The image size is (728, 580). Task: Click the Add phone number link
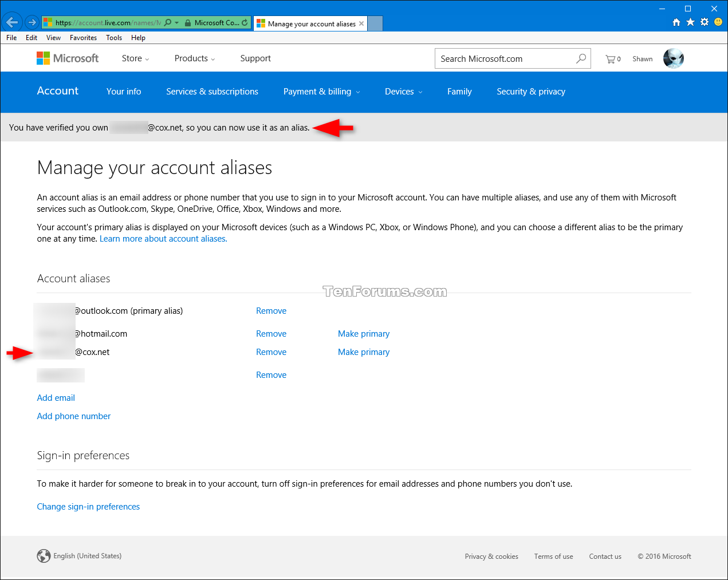(74, 416)
